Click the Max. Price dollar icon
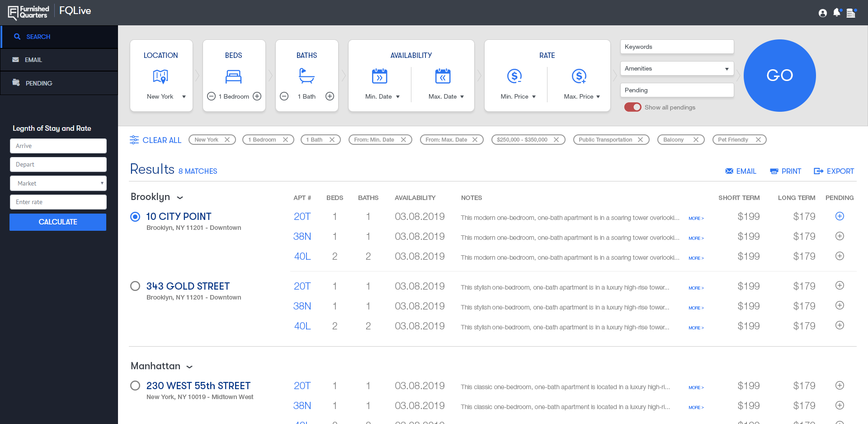 pos(579,76)
